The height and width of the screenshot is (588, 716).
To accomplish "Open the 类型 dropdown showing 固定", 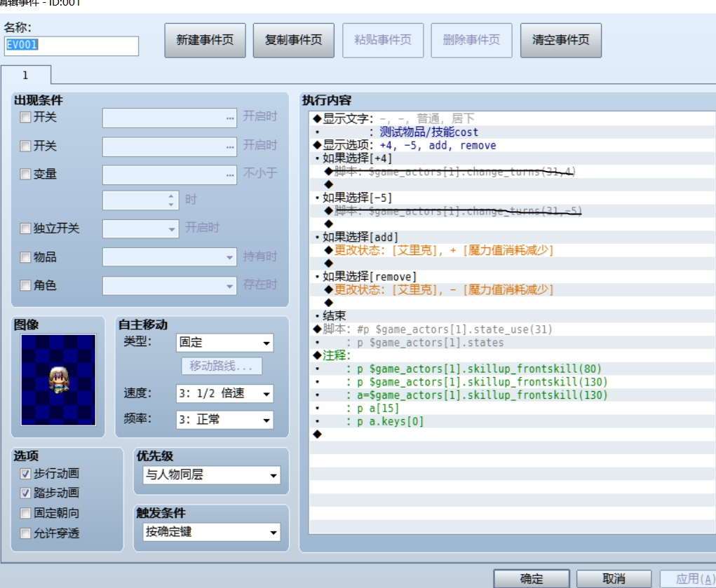I will click(x=224, y=343).
